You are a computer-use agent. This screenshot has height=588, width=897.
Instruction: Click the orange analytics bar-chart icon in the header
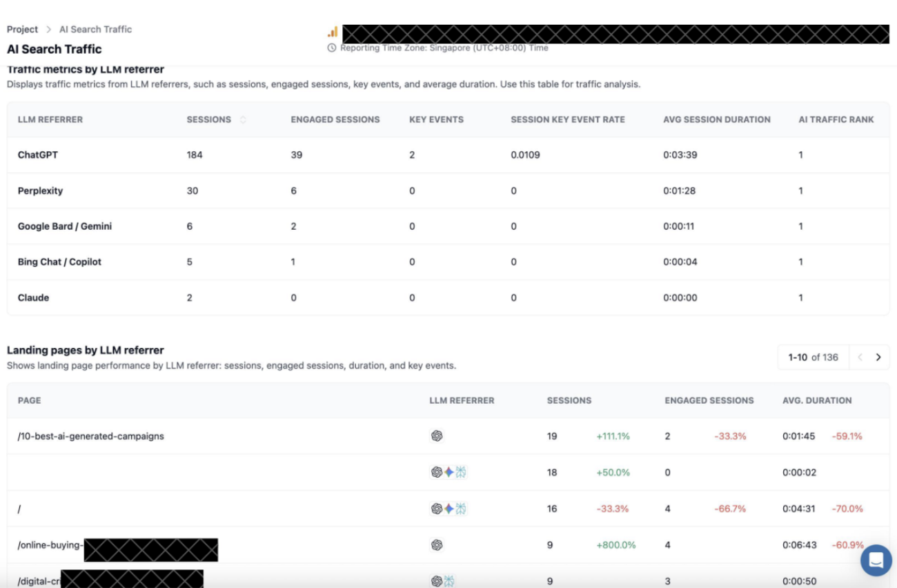tap(333, 32)
